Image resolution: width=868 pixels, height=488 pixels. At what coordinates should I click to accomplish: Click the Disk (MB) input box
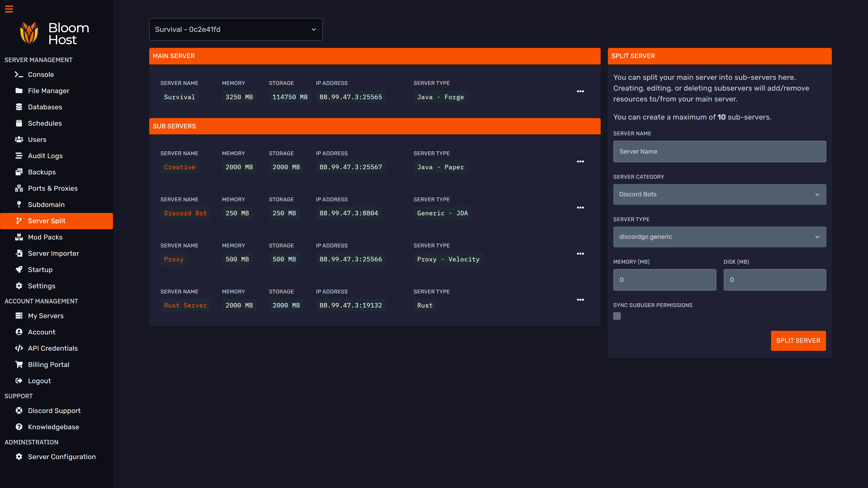pyautogui.click(x=774, y=280)
